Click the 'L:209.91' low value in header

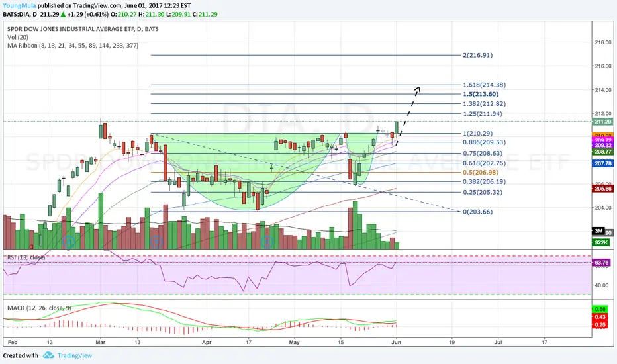(178, 15)
